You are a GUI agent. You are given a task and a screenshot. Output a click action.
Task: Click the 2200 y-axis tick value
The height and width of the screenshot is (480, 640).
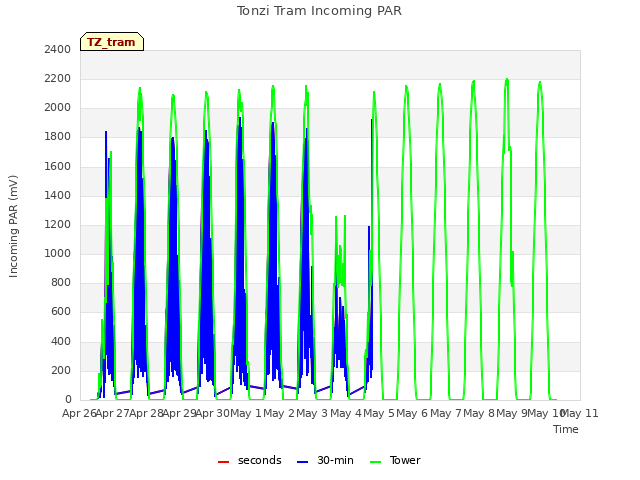tap(58, 78)
